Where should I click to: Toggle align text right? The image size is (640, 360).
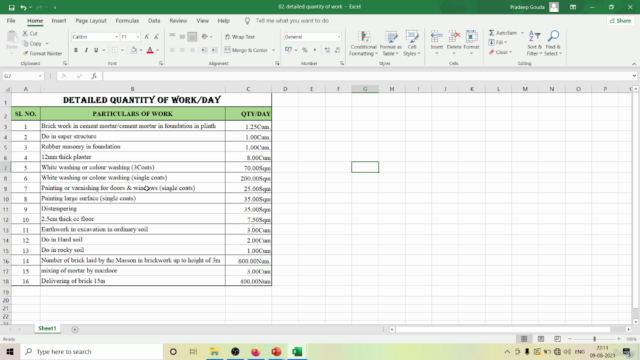coord(192,50)
